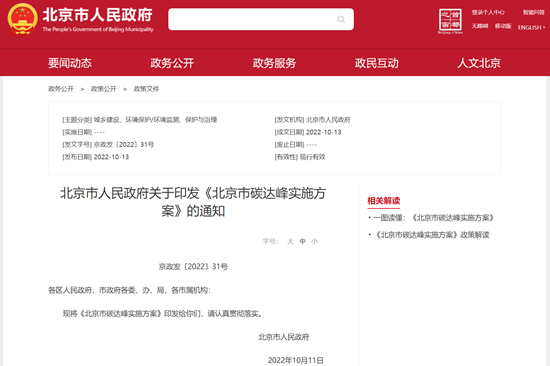
Task: Open 无障碍 accessibility link
Action: (480, 26)
